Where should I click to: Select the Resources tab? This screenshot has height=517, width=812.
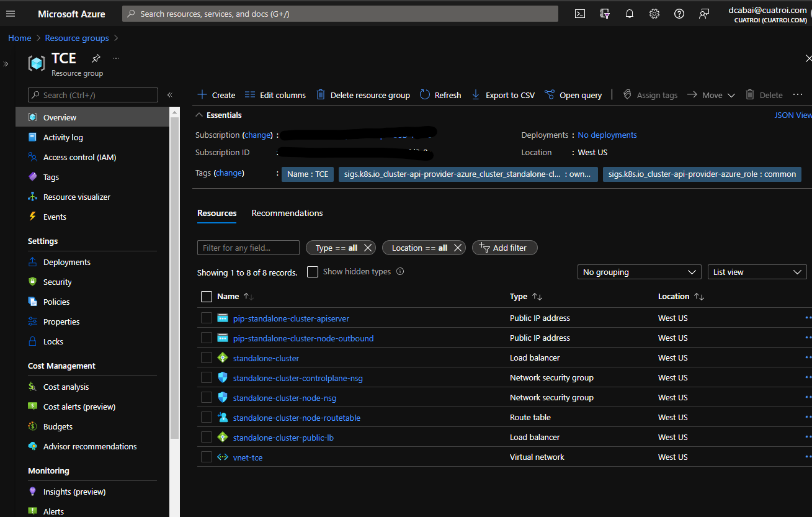click(x=217, y=213)
